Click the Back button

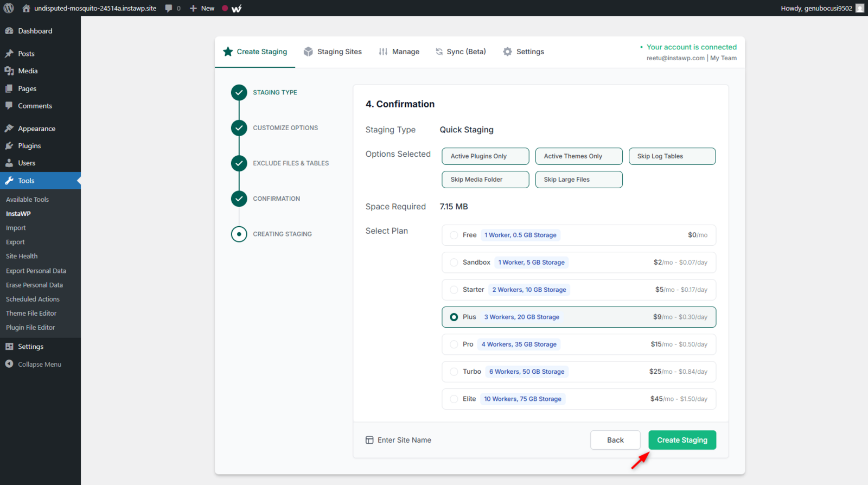tap(615, 440)
